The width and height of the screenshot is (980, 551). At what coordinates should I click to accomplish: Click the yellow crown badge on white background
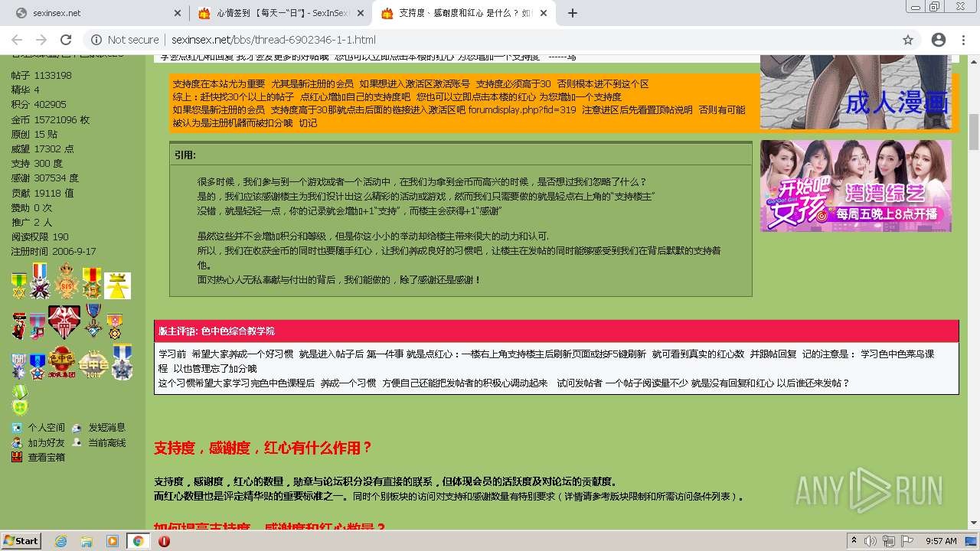(x=118, y=285)
